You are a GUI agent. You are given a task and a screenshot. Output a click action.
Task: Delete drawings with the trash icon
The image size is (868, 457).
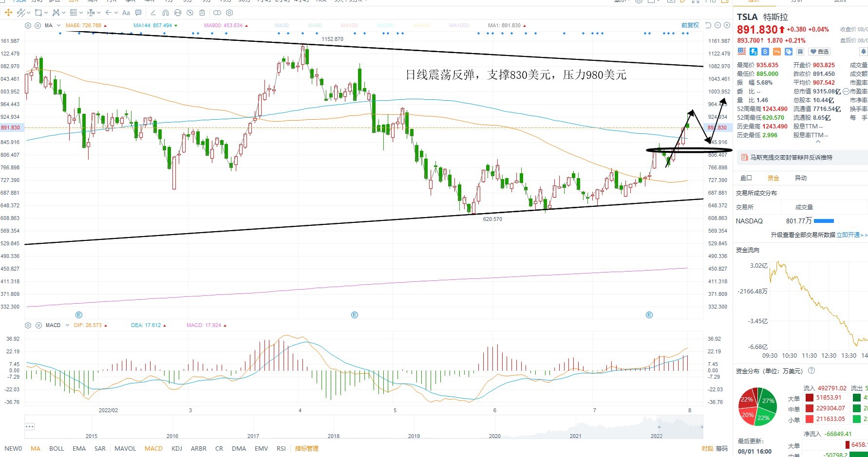click(202, 13)
